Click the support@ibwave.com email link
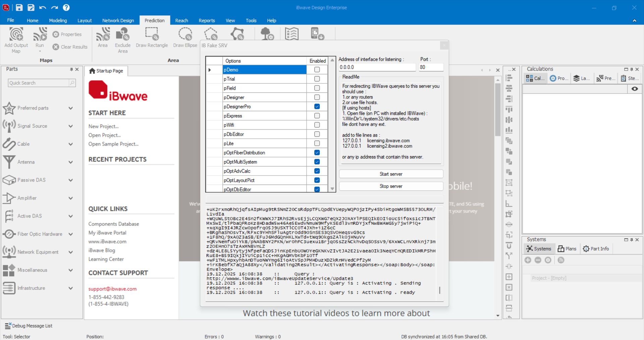Screen dimensions: 644x340 [112, 289]
